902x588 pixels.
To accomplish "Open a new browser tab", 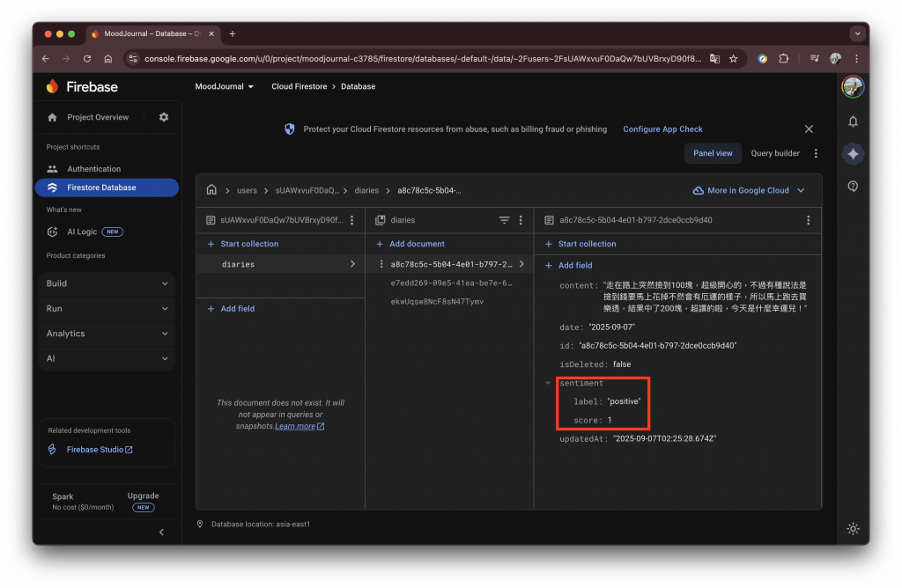I will pos(233,34).
